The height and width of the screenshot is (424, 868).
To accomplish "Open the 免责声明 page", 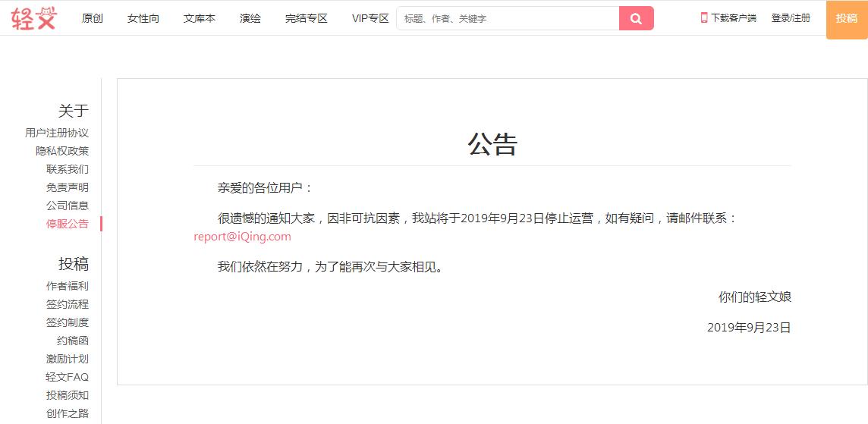I will [67, 187].
